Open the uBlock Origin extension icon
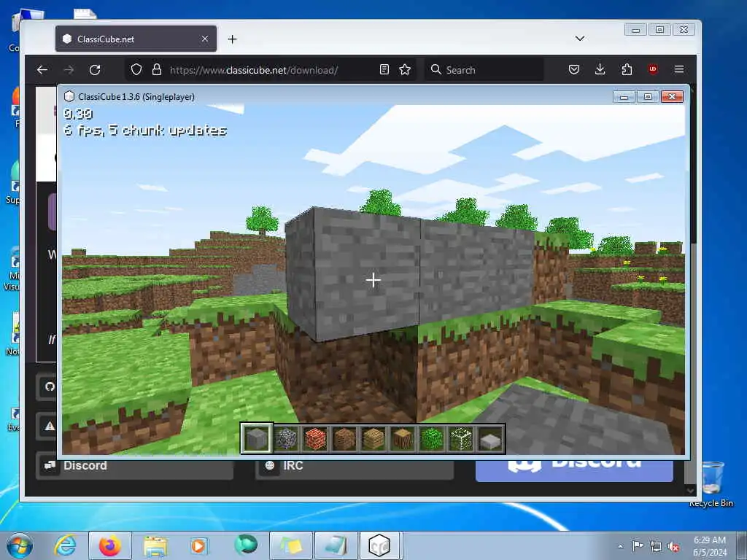747x560 pixels. pyautogui.click(x=653, y=69)
